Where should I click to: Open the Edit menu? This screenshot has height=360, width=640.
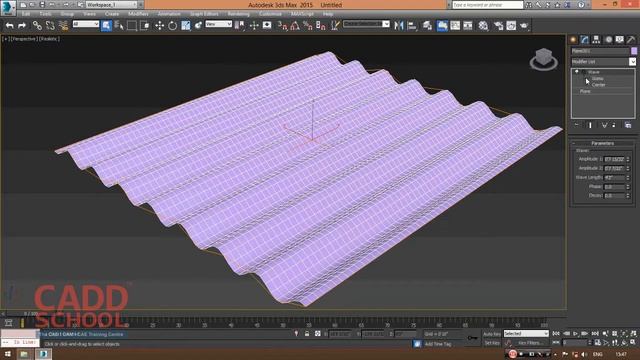click(x=26, y=14)
